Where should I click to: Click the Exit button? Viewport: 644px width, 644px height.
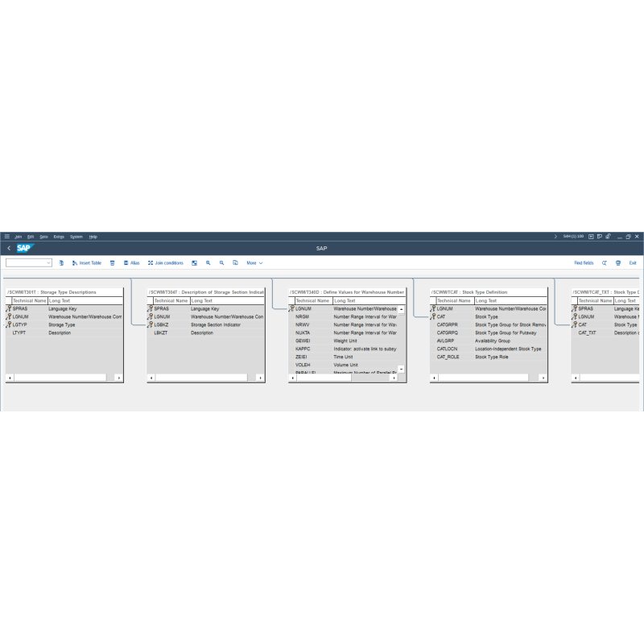633,263
